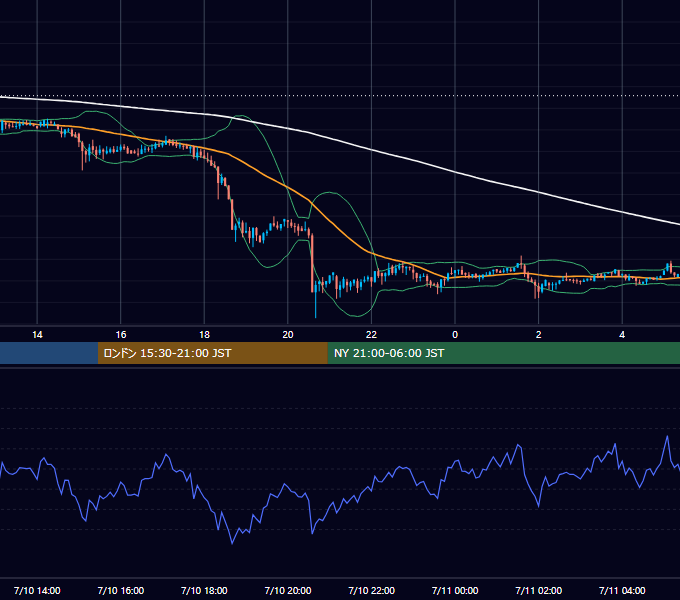This screenshot has width=680, height=600.
Task: Click the 16 hour label on price chart axis
Action: click(x=121, y=335)
